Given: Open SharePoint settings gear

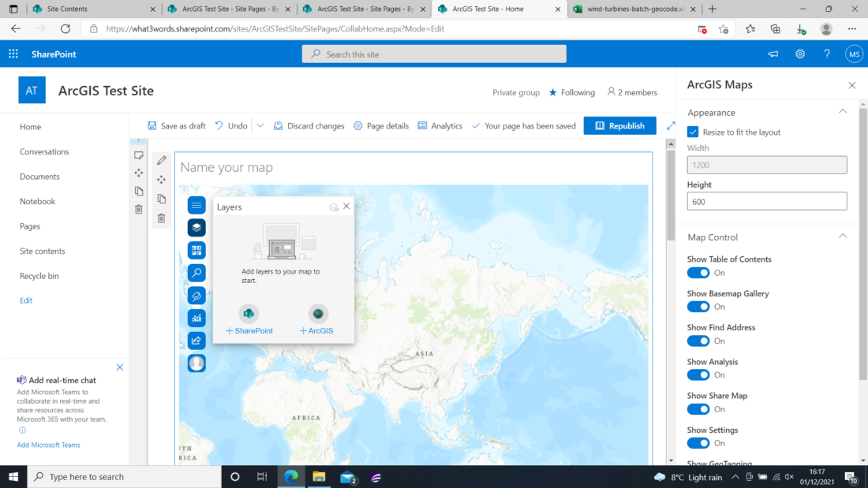Looking at the screenshot, I should 800,54.
